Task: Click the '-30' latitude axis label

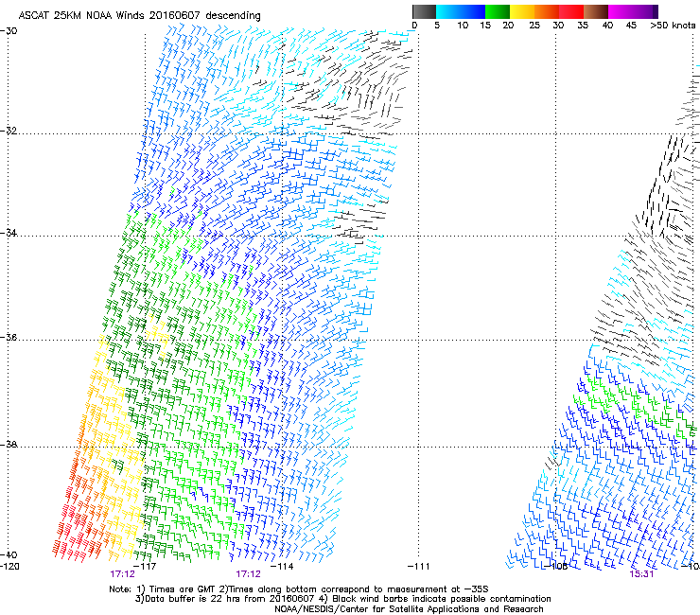Action: point(9,31)
